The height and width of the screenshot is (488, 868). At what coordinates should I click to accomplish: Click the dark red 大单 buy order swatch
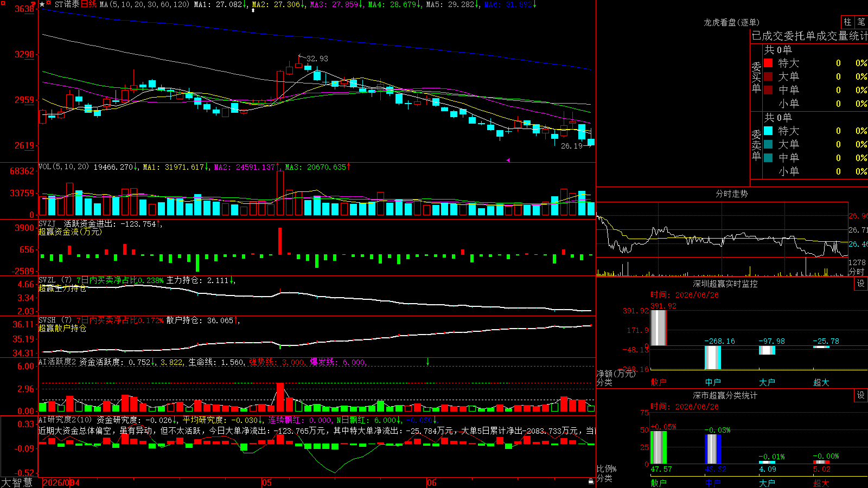point(768,76)
